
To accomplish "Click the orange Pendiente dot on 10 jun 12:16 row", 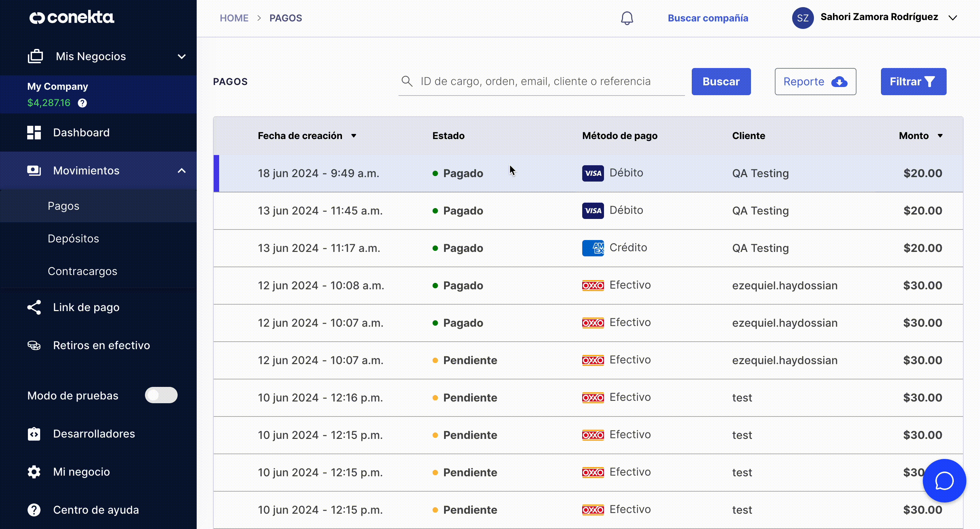I will tap(435, 398).
